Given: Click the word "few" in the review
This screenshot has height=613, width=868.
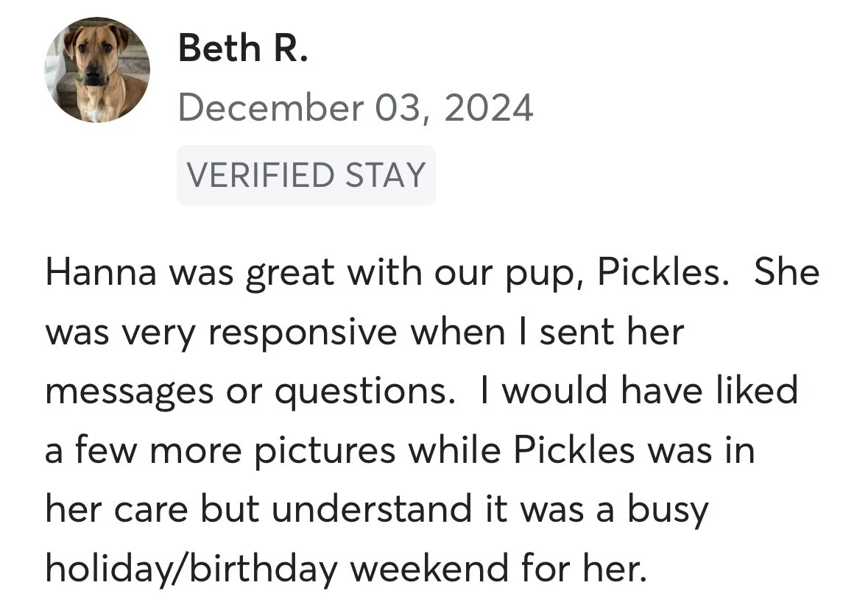Looking at the screenshot, I should tap(105, 450).
